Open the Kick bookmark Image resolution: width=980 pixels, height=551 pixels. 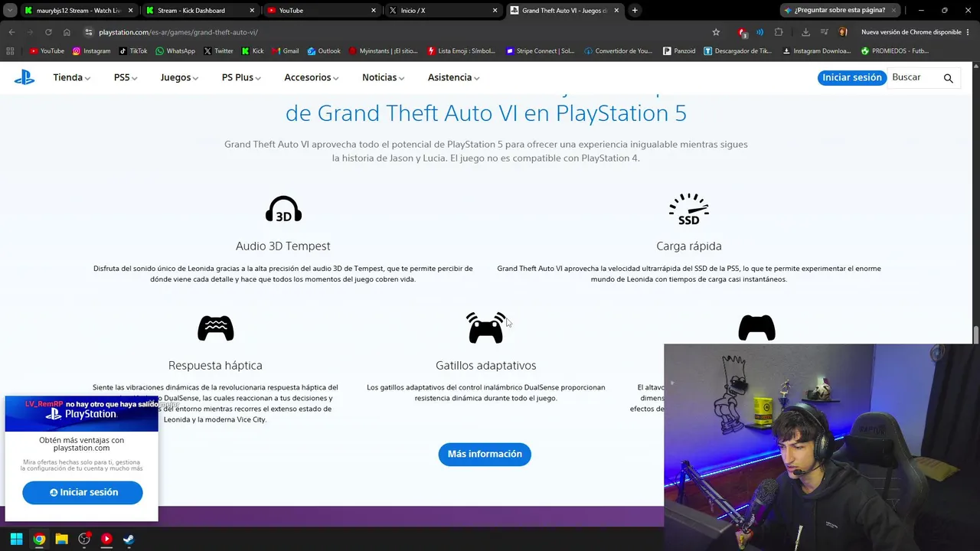click(253, 51)
